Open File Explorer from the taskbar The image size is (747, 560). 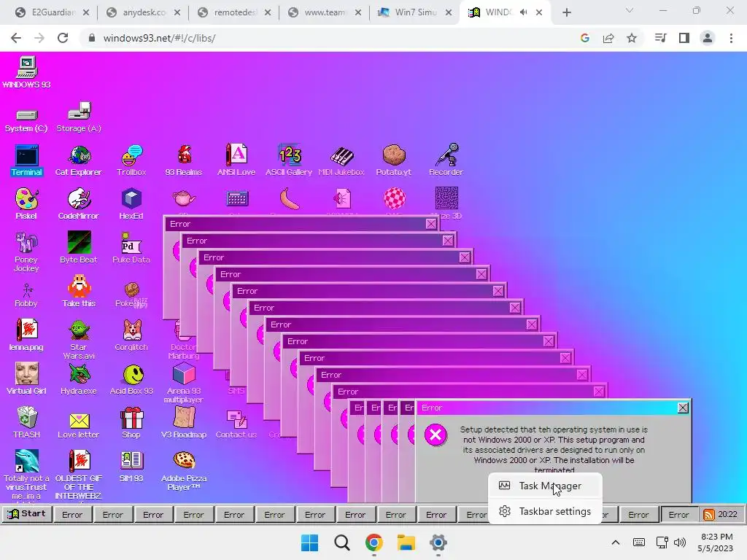click(406, 542)
